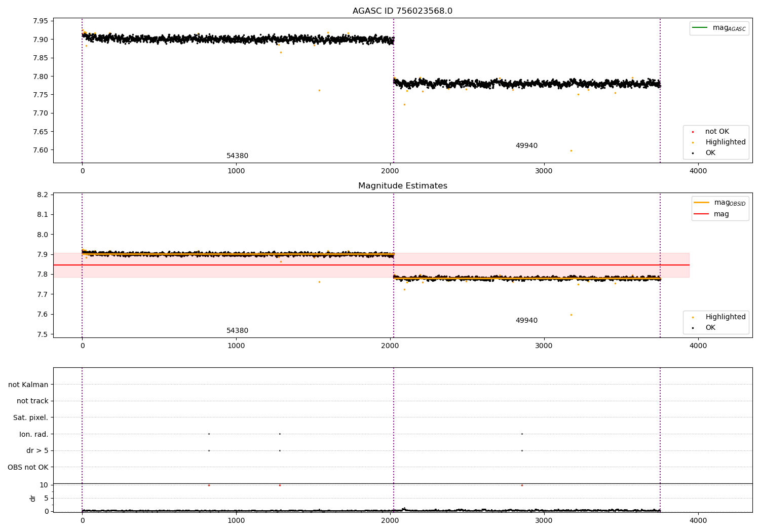Viewport: 760px width, 532px height.
Task: Click first red triangle marker in dr panel
Action: pyautogui.click(x=209, y=485)
